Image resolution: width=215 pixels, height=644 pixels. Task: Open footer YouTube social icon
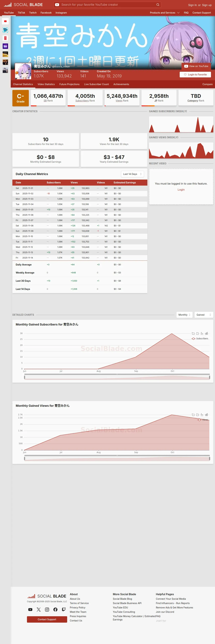coord(30,610)
